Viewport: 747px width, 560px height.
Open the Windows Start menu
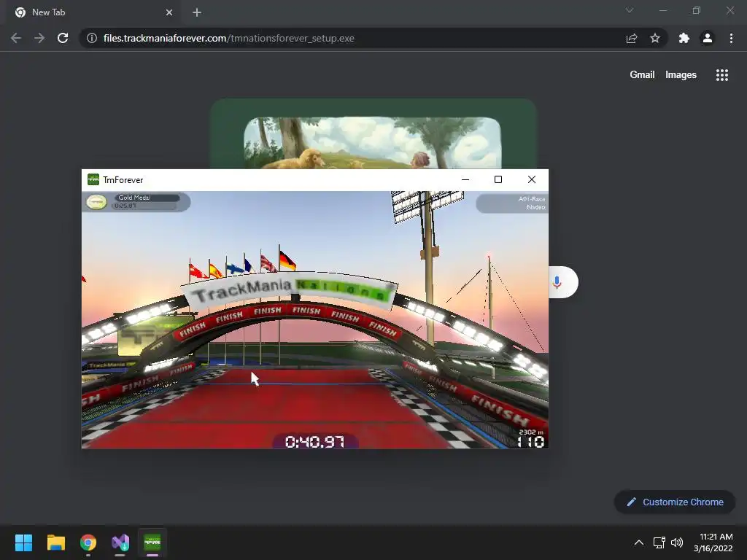[23, 542]
